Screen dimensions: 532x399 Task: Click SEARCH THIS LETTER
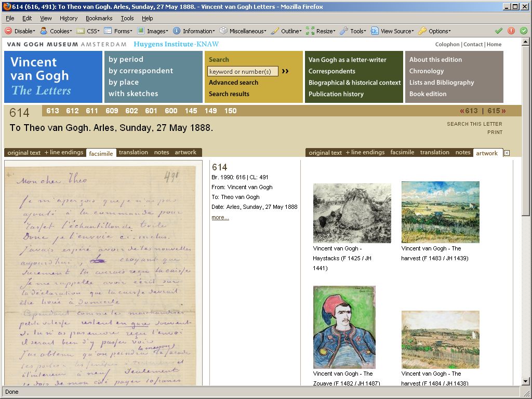pyautogui.click(x=474, y=124)
